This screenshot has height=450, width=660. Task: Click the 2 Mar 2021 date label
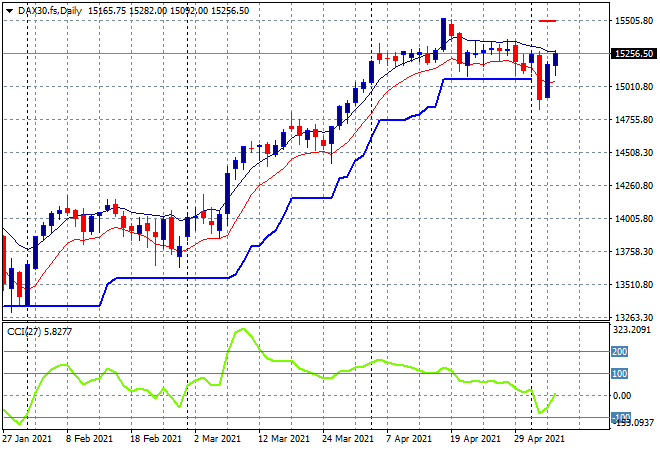tap(217, 439)
